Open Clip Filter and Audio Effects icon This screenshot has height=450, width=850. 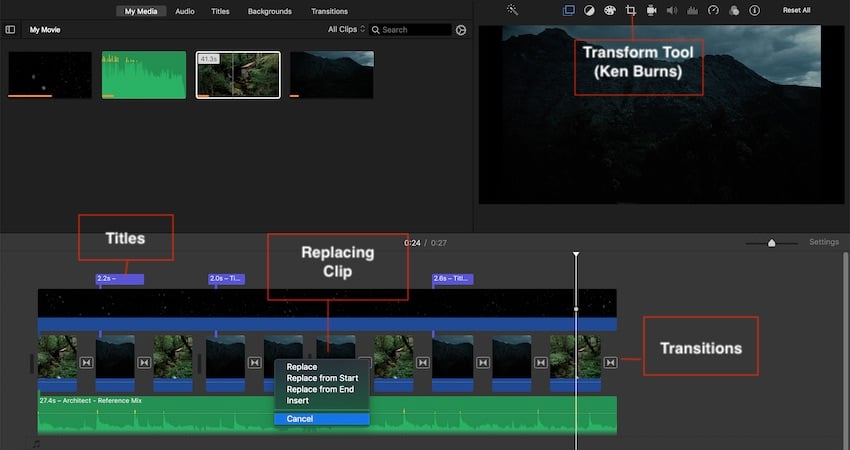click(x=734, y=10)
